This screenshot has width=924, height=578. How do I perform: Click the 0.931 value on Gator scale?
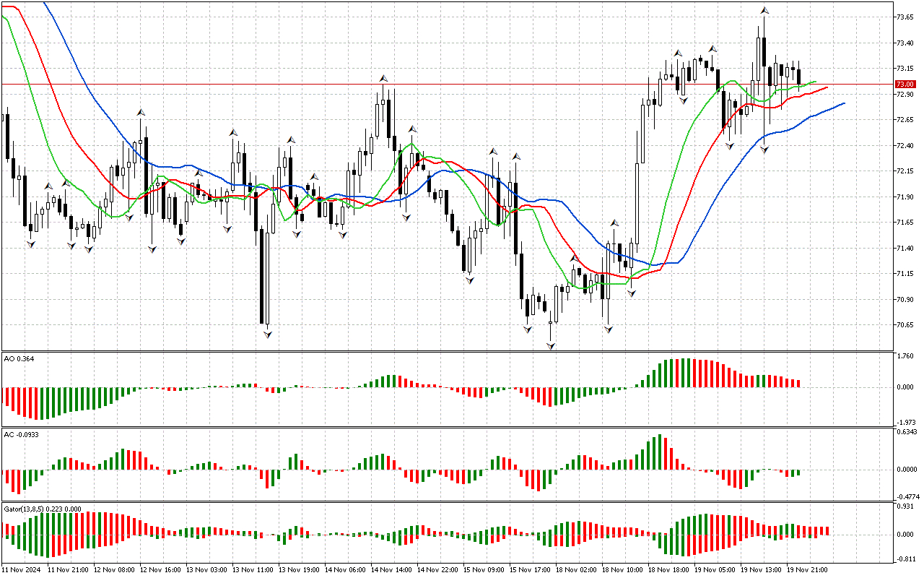[905, 506]
